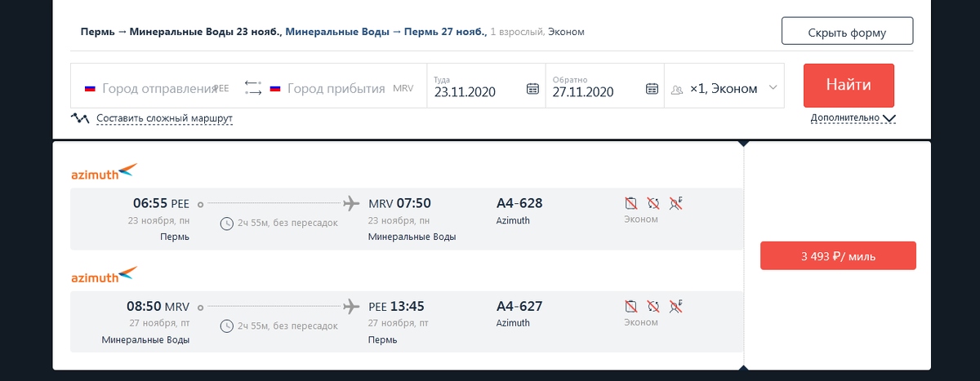Open Составить сложный маршрут link
The height and width of the screenshot is (381, 980).
tap(164, 118)
